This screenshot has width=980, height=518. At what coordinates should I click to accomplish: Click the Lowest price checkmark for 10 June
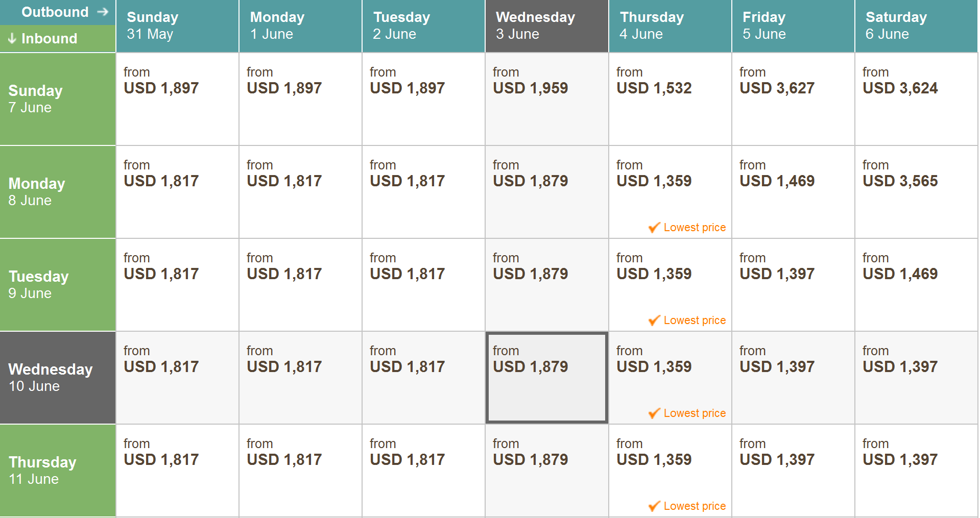click(x=654, y=413)
